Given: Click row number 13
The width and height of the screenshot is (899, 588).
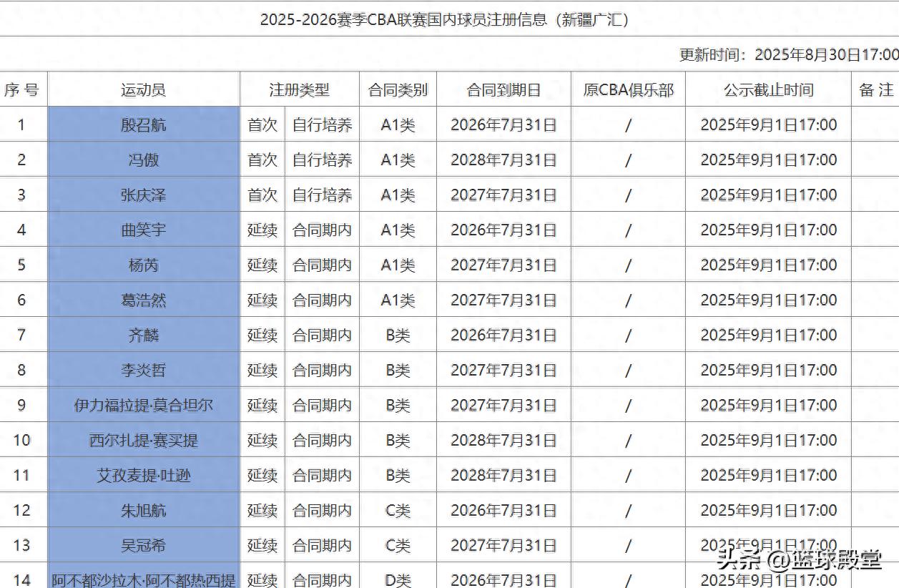Looking at the screenshot, I should 21,546.
